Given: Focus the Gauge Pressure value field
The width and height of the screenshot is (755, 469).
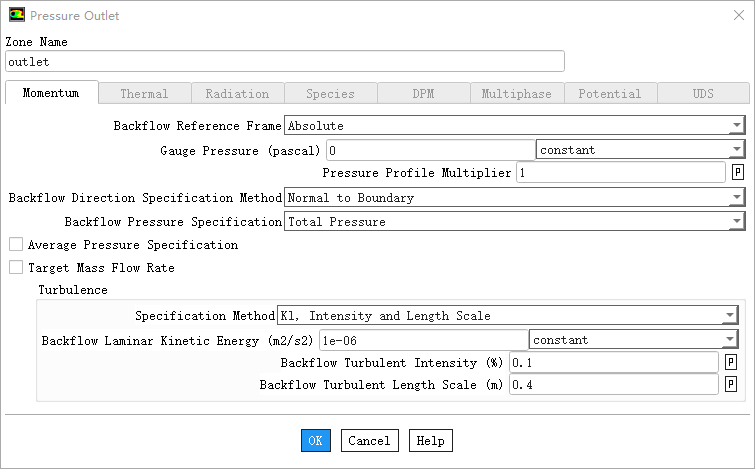Looking at the screenshot, I should click(430, 150).
